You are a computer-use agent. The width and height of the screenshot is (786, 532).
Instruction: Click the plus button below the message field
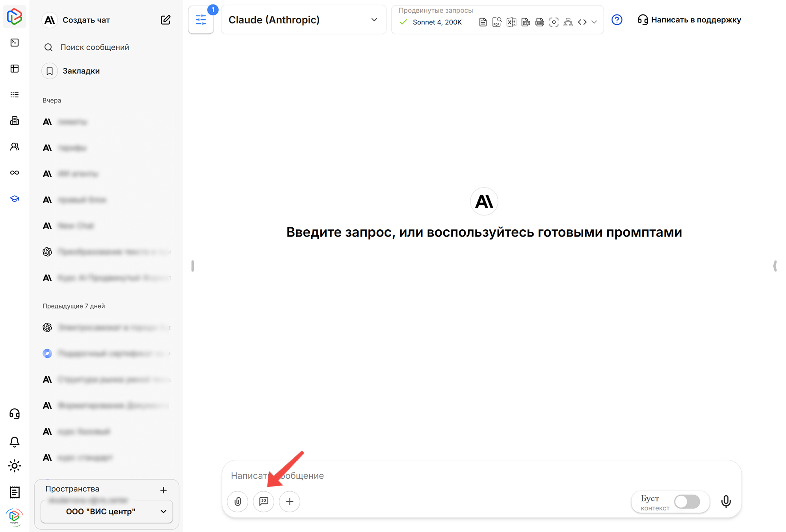tap(290, 501)
